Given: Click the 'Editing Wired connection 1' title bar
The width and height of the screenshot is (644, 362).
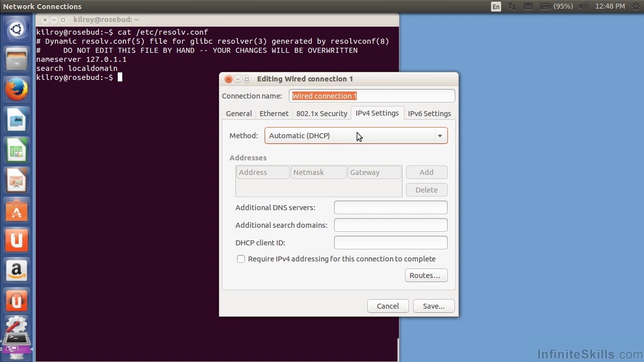Looking at the screenshot, I should pyautogui.click(x=339, y=79).
